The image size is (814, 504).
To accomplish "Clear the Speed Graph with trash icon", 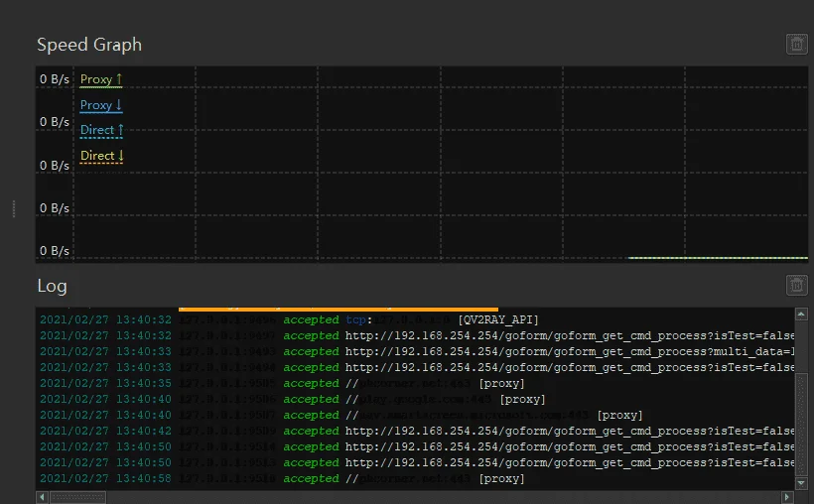I will [x=797, y=44].
